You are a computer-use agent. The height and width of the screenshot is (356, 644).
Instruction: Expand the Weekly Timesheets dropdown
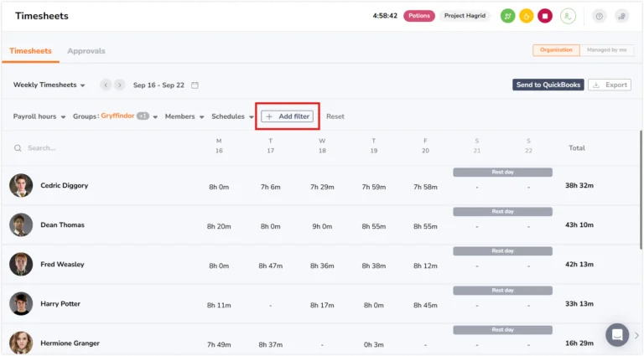pyautogui.click(x=49, y=85)
